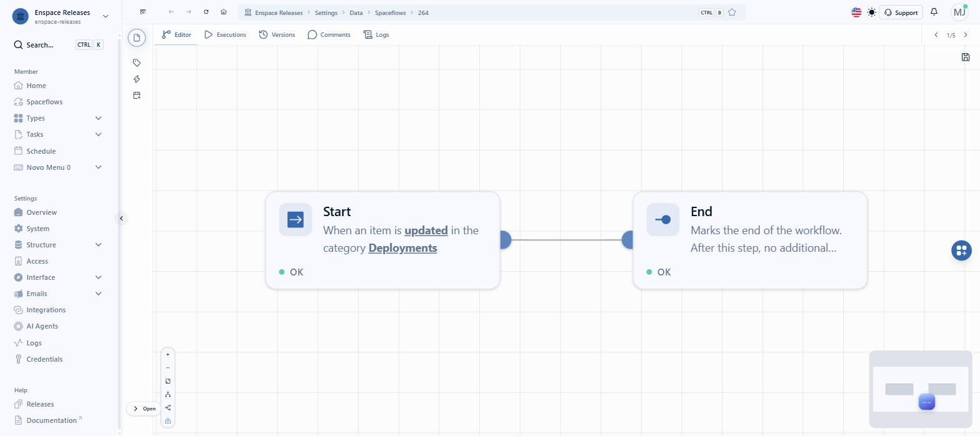Switch to the Versions tab
This screenshot has width=980, height=436.
[277, 35]
